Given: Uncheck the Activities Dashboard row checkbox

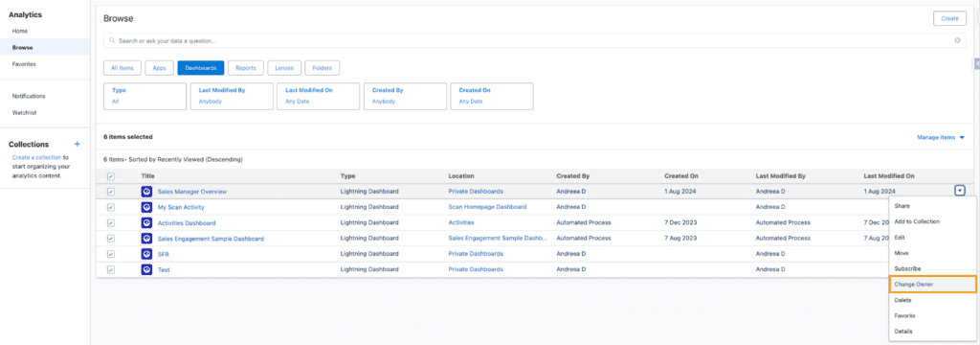Looking at the screenshot, I should click(111, 223).
